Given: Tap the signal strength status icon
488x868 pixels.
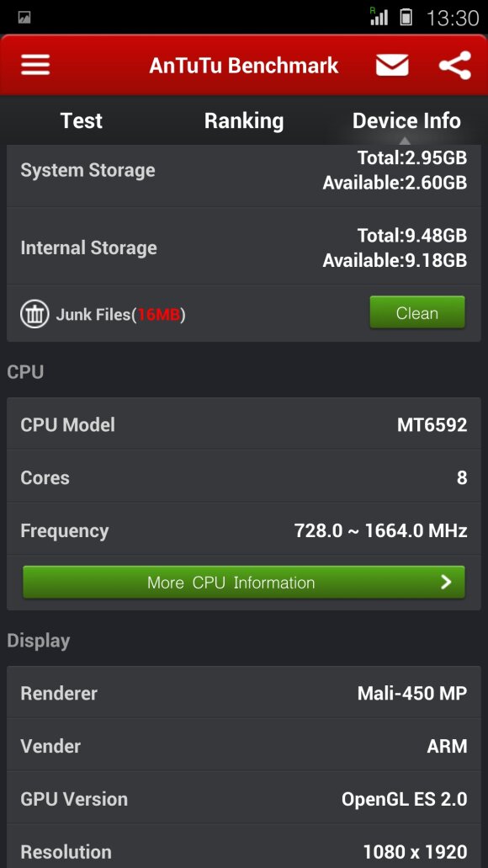Looking at the screenshot, I should tap(379, 17).
